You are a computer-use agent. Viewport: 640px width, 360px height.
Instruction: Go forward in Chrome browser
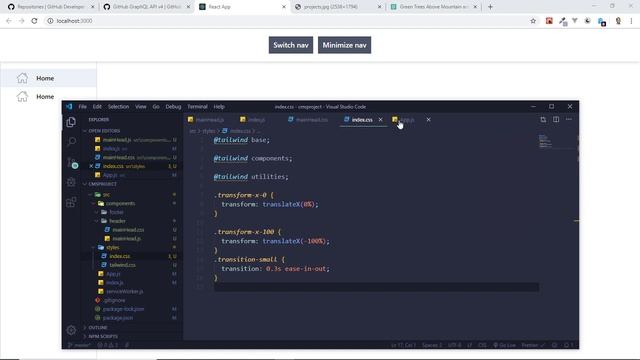click(x=21, y=21)
